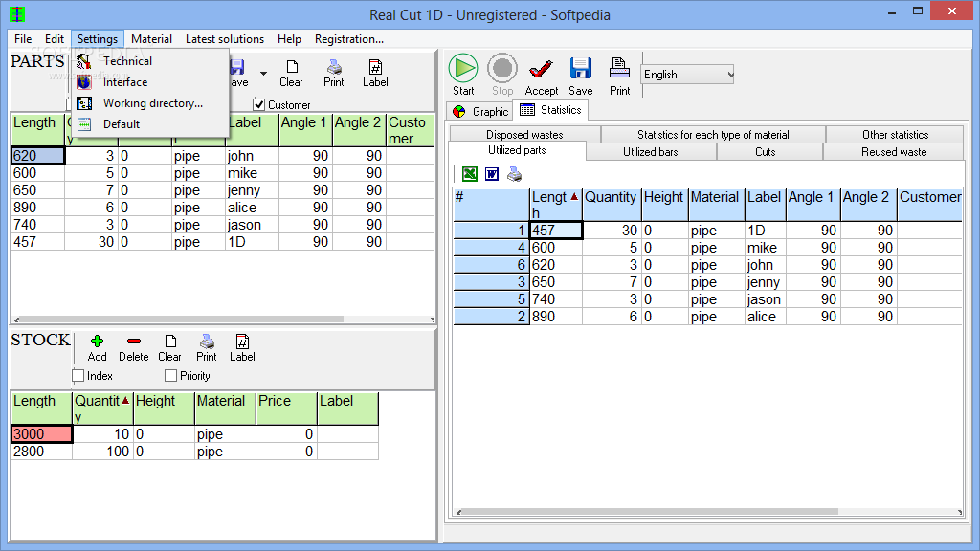Sort utilized parts by Length column header
This screenshot has height=551, width=980.
pyautogui.click(x=556, y=205)
